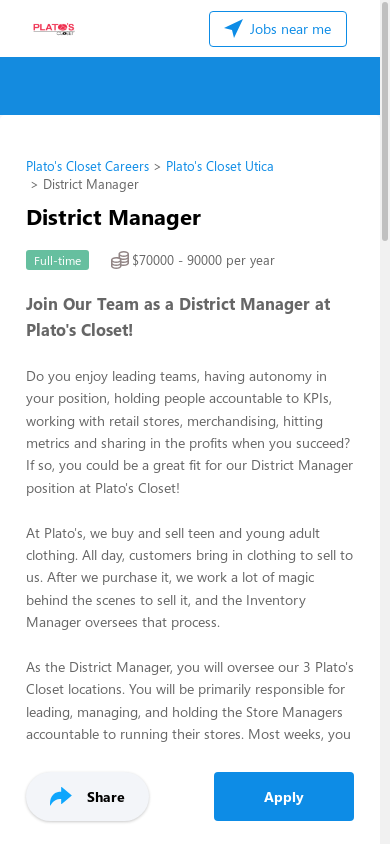This screenshot has height=844, width=390.
Task: Click the green Full-time badge
Action: click(x=58, y=261)
